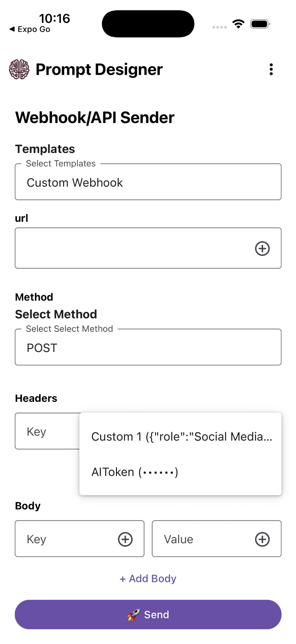The image size is (296, 644).
Task: Open the Select Templates dropdown
Action: click(x=148, y=182)
